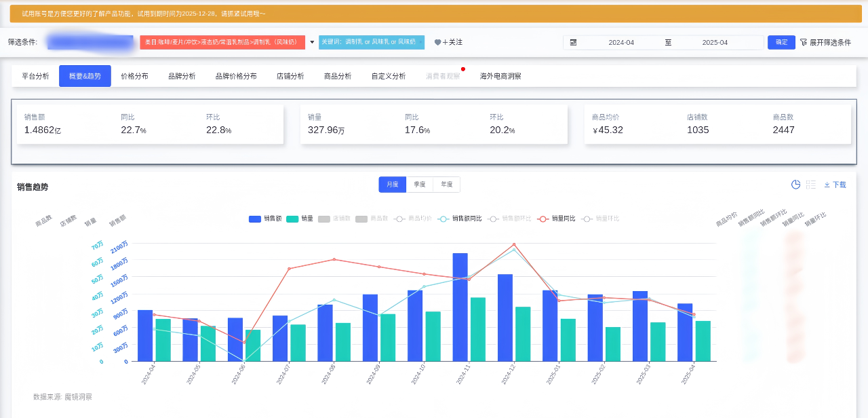
Task: Toggle the 销售额同比 legend line
Action: point(460,218)
